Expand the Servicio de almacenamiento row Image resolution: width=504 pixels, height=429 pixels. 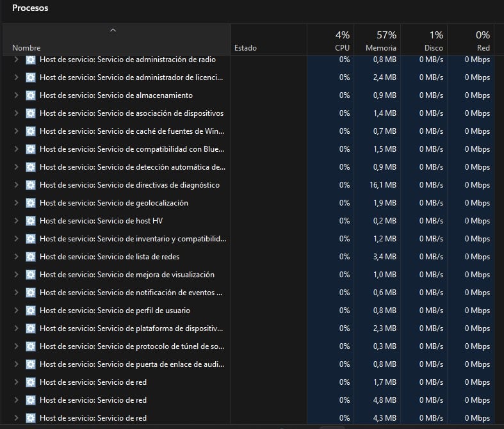pos(16,95)
